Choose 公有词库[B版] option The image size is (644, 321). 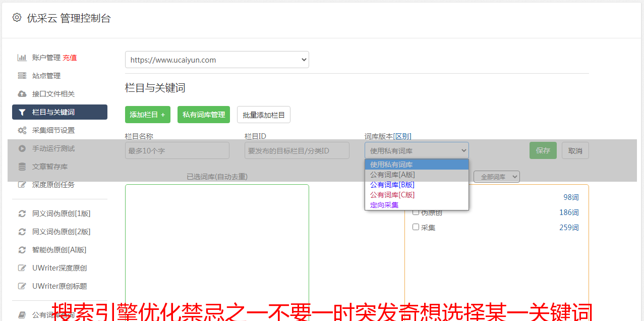click(x=417, y=185)
